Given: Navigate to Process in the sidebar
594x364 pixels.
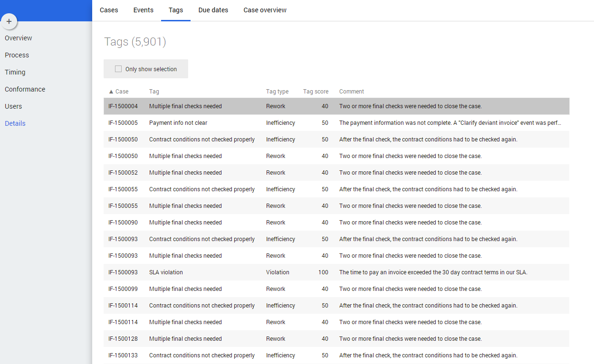Looking at the screenshot, I should click(x=17, y=55).
